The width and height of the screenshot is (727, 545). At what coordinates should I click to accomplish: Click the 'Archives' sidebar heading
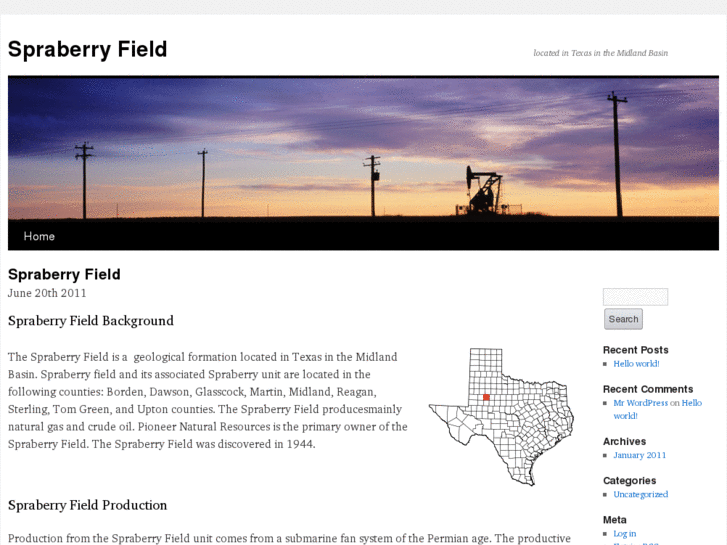click(x=624, y=442)
